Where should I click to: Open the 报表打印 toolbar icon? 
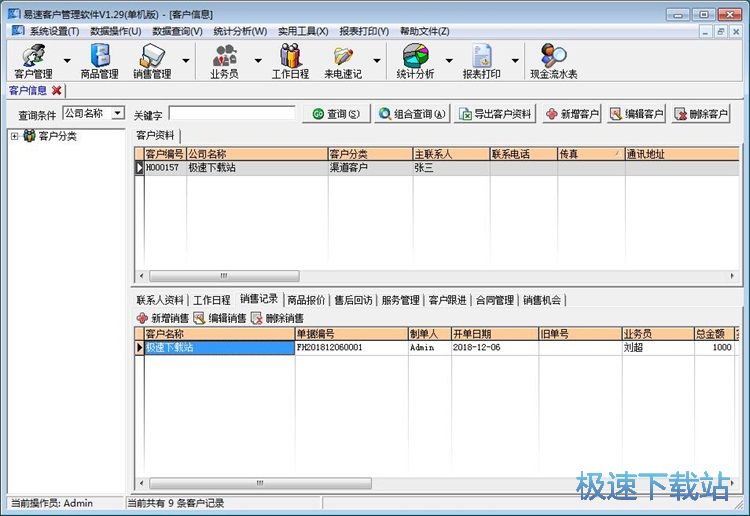(482, 61)
